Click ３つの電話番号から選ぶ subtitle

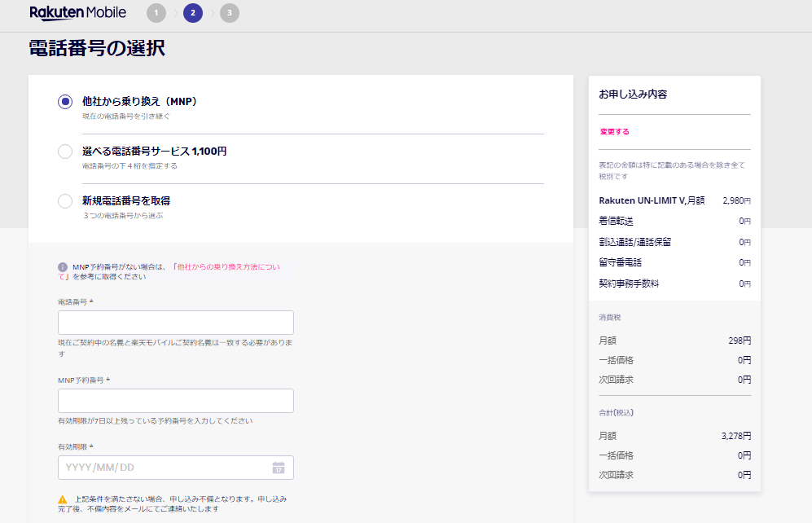[123, 215]
